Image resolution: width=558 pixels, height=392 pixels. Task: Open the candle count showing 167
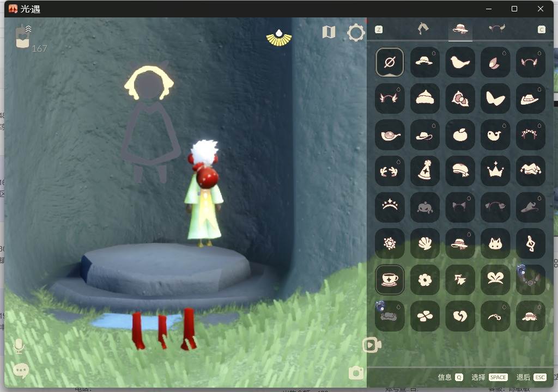point(31,38)
